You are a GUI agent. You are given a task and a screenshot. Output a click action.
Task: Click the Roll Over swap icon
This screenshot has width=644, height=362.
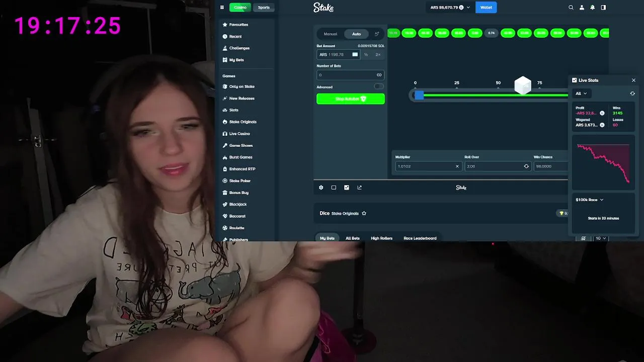click(x=526, y=166)
